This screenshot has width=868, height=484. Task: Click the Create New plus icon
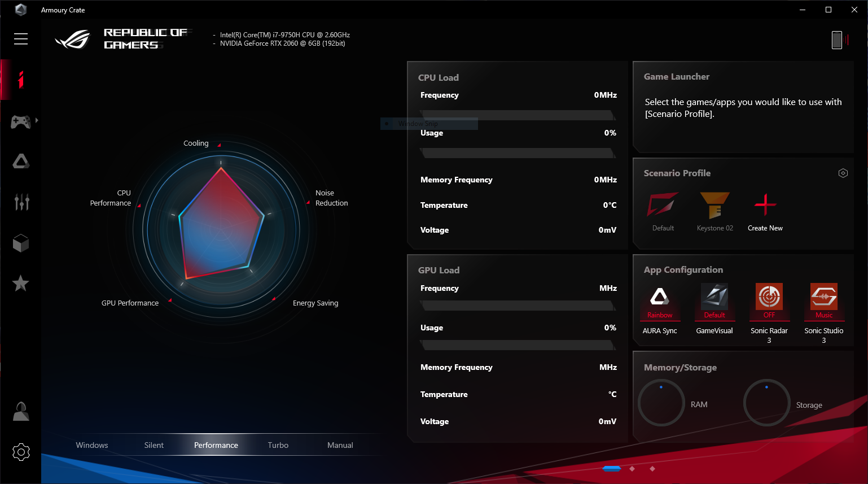[765, 205]
